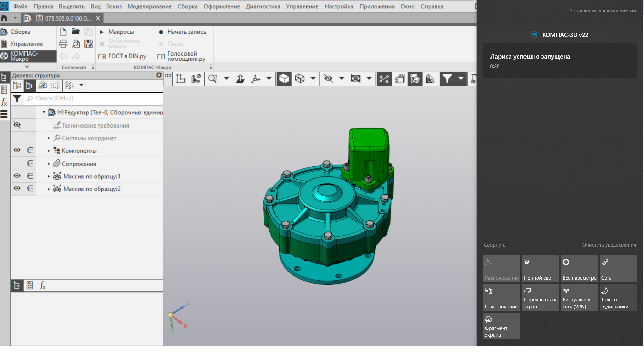This screenshot has height=358, width=644.
Task: Click the open file folder icon
Action: point(76,32)
